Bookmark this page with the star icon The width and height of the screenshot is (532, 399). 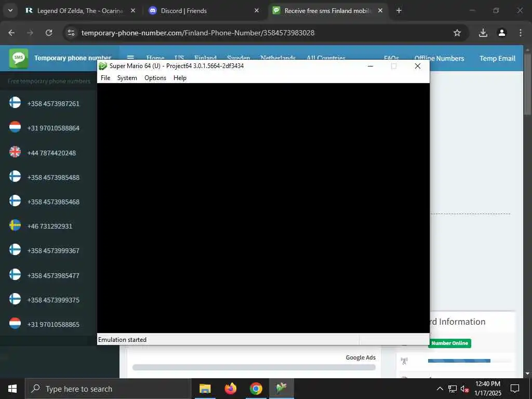pyautogui.click(x=457, y=33)
